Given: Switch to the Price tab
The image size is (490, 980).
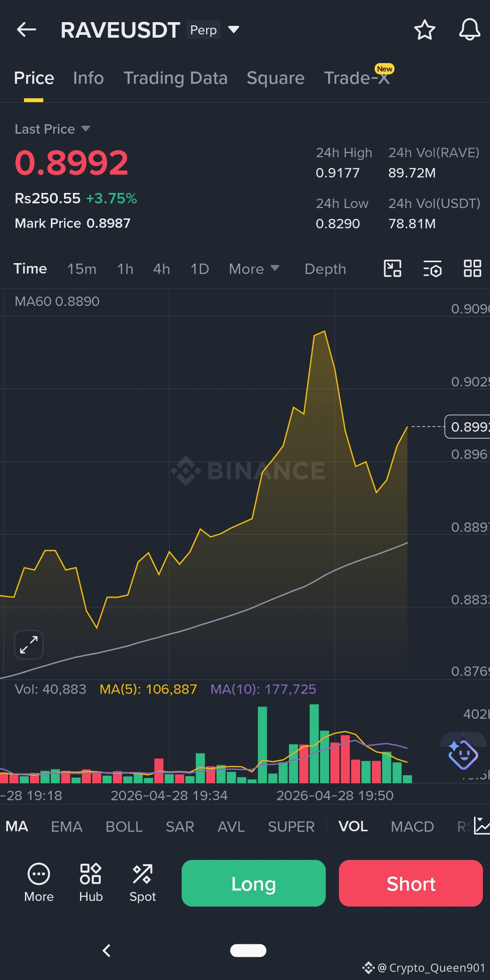Looking at the screenshot, I should tap(34, 78).
